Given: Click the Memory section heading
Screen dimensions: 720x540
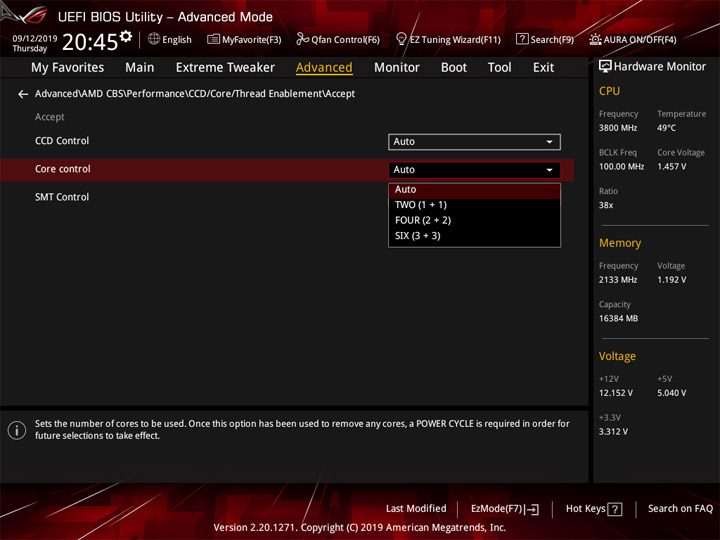Looking at the screenshot, I should tap(620, 243).
